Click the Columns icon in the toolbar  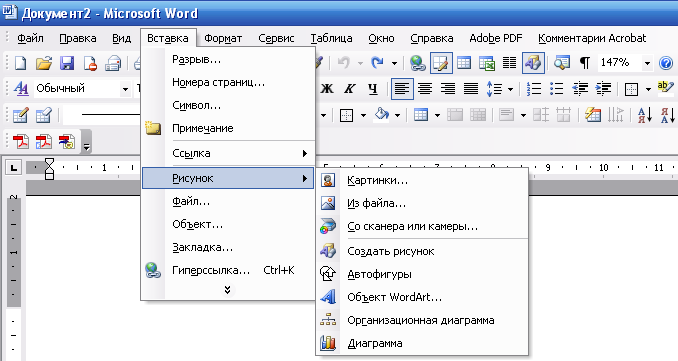pos(509,64)
